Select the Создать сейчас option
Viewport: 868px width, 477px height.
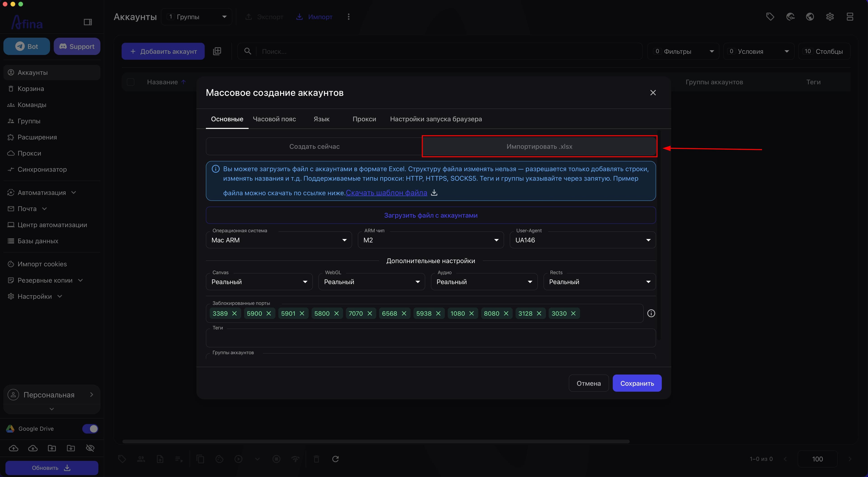tap(314, 146)
